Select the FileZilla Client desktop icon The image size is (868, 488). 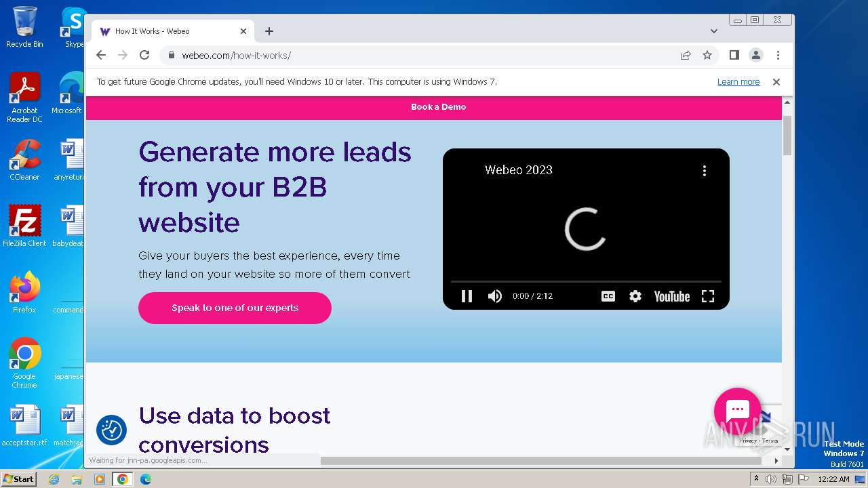click(x=24, y=226)
